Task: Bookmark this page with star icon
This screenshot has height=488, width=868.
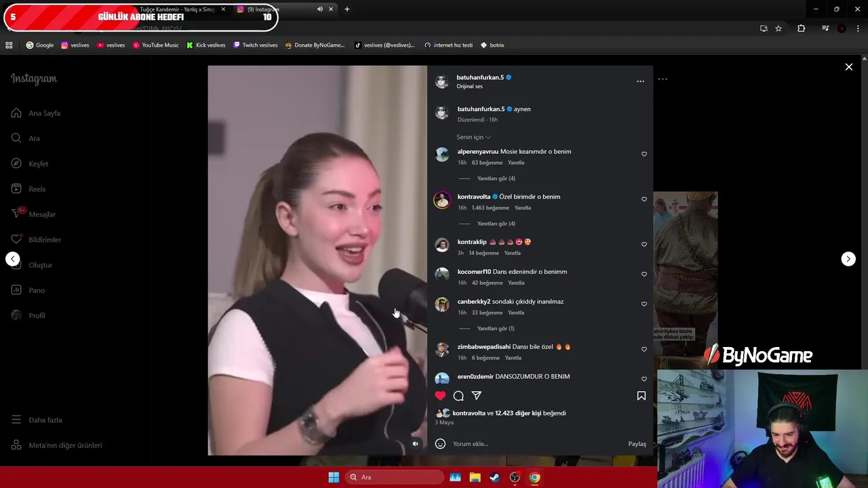Action: [x=778, y=28]
